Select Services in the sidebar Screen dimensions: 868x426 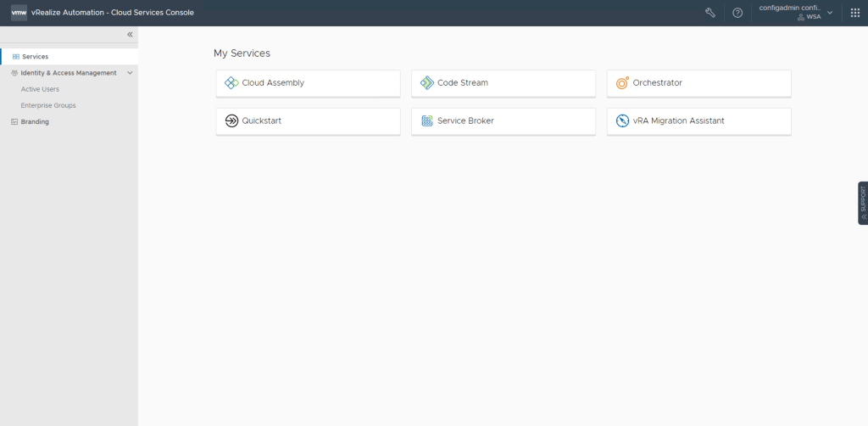coord(35,57)
